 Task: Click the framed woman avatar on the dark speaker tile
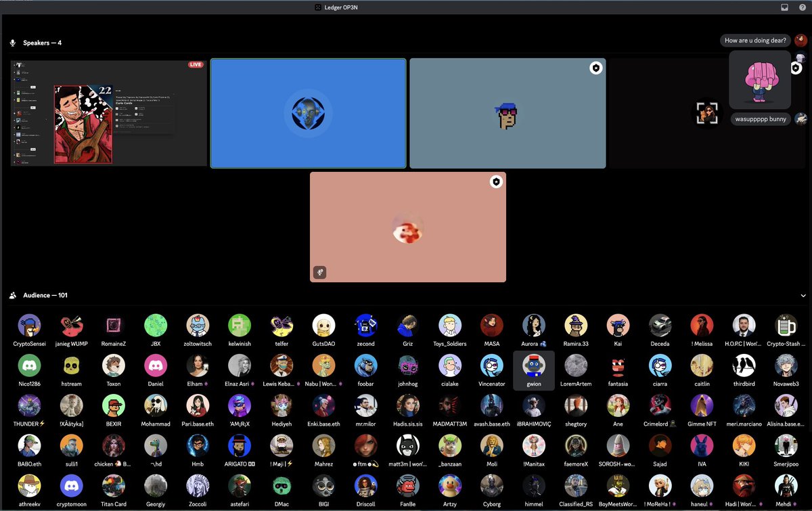pyautogui.click(x=706, y=113)
